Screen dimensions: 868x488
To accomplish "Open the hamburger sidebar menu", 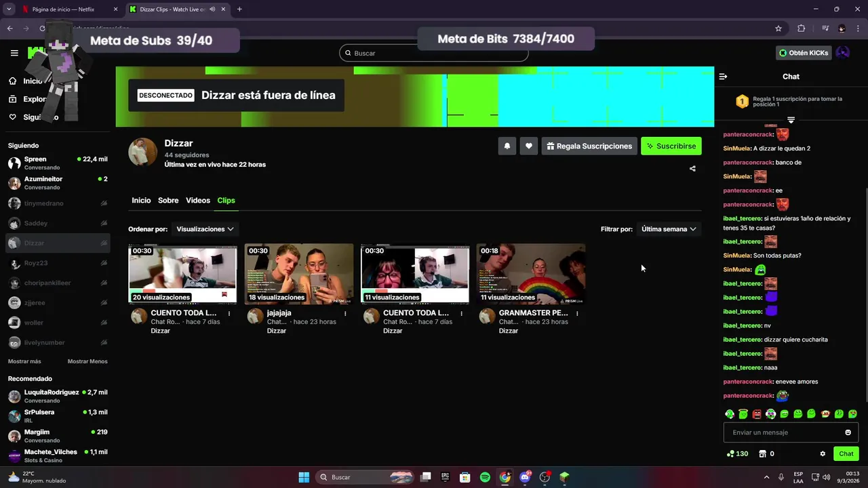I will (x=14, y=53).
